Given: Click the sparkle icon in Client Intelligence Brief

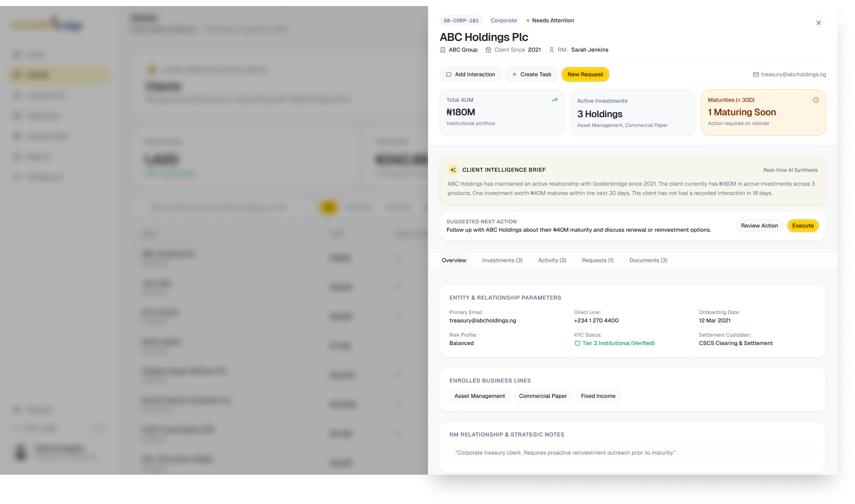Looking at the screenshot, I should click(453, 170).
